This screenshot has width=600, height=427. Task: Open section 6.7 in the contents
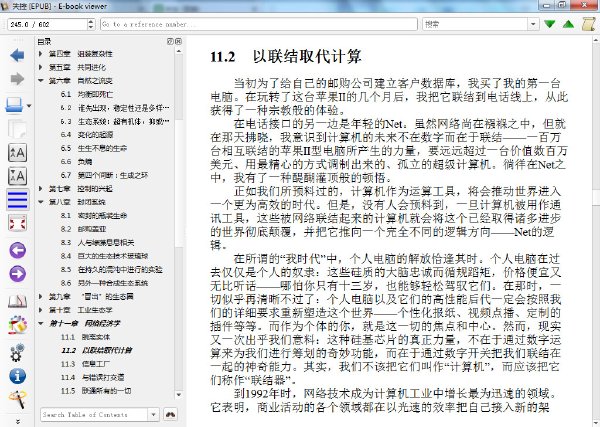click(x=104, y=175)
